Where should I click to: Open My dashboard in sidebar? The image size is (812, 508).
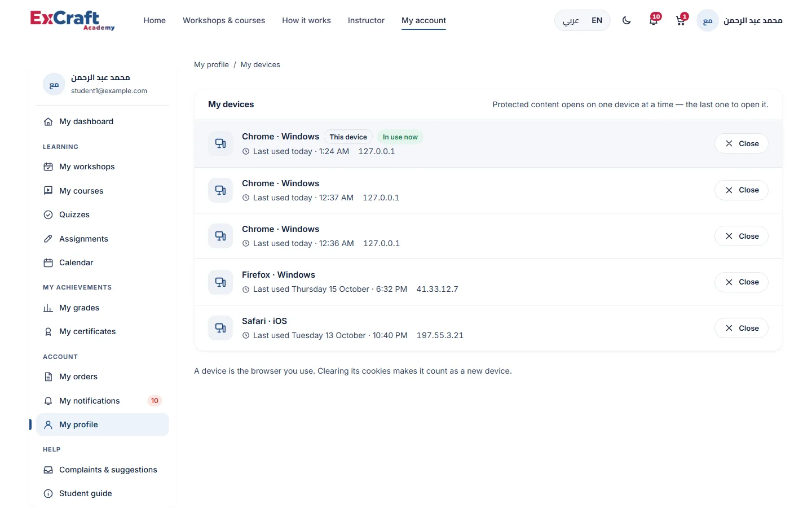(103, 121)
